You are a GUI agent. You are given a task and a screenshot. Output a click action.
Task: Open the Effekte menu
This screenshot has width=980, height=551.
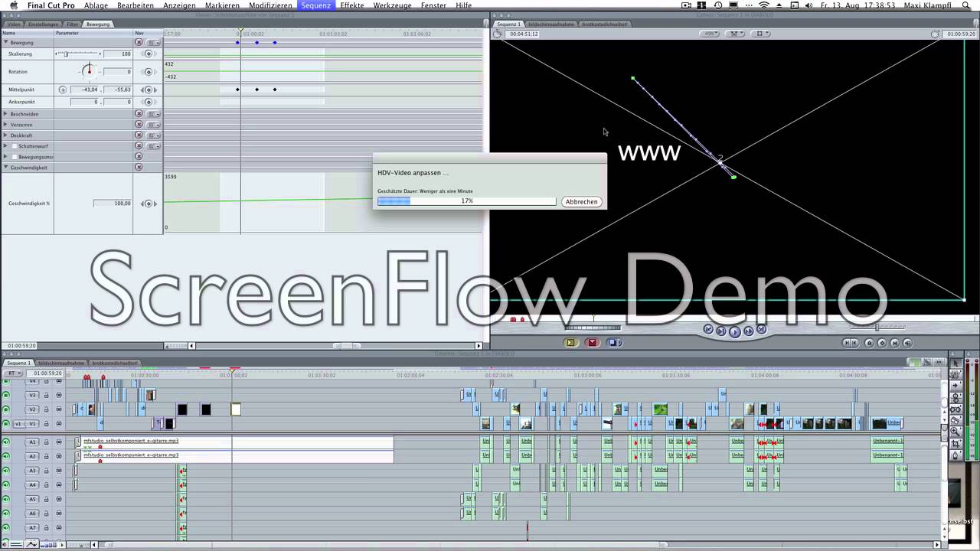[x=352, y=5]
